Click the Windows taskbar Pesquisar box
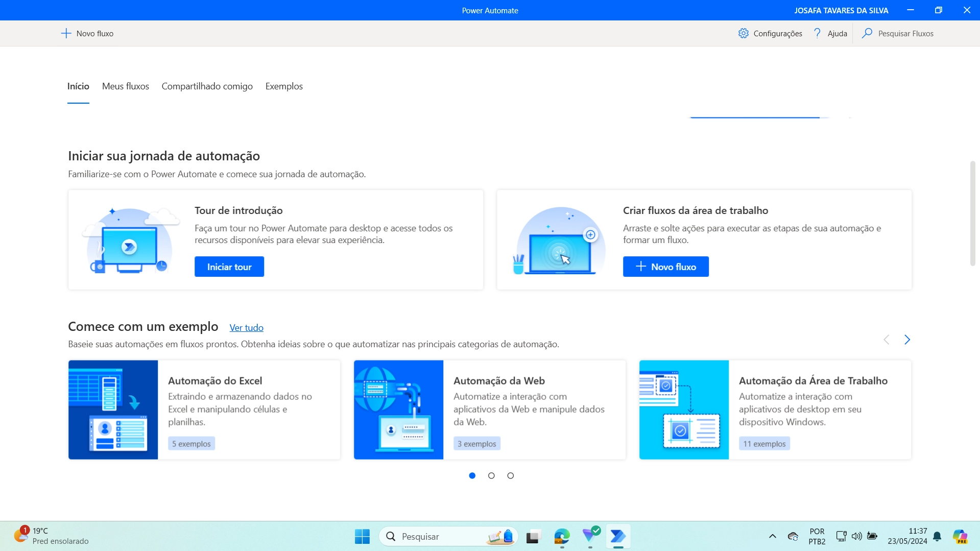Viewport: 980px width, 551px height. 448,536
